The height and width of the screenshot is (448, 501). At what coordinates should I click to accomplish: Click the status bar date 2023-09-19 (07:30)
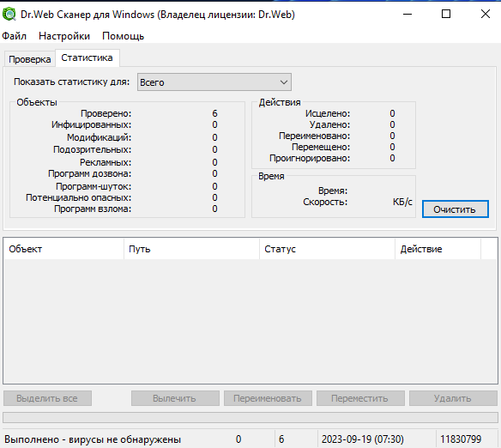[363, 439]
